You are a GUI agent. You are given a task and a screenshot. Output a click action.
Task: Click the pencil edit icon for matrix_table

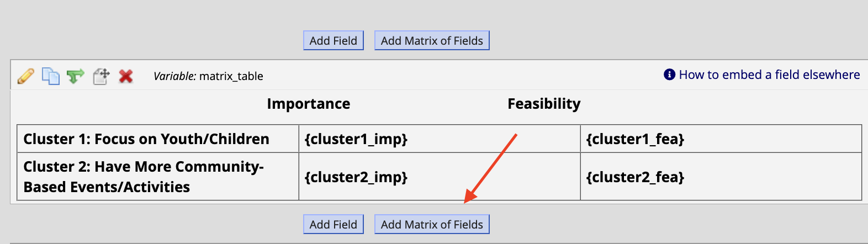pyautogui.click(x=26, y=76)
